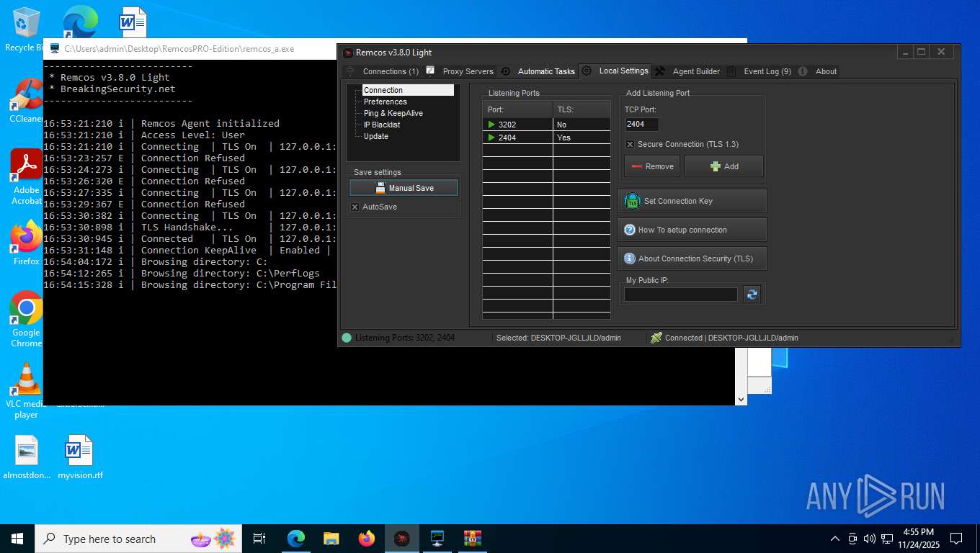Viewport: 980px width, 553px height.
Task: Click the Automatic Tasks clock icon
Action: point(505,71)
